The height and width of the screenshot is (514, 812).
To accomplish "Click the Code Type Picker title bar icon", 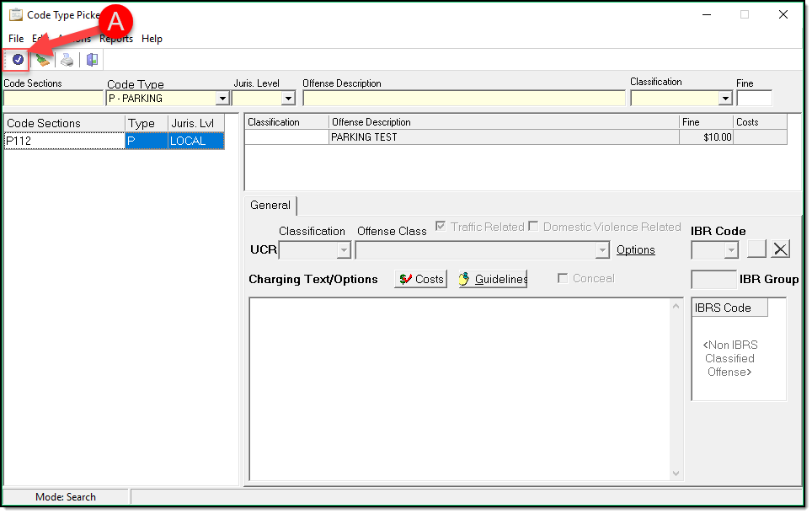I will click(x=15, y=14).
